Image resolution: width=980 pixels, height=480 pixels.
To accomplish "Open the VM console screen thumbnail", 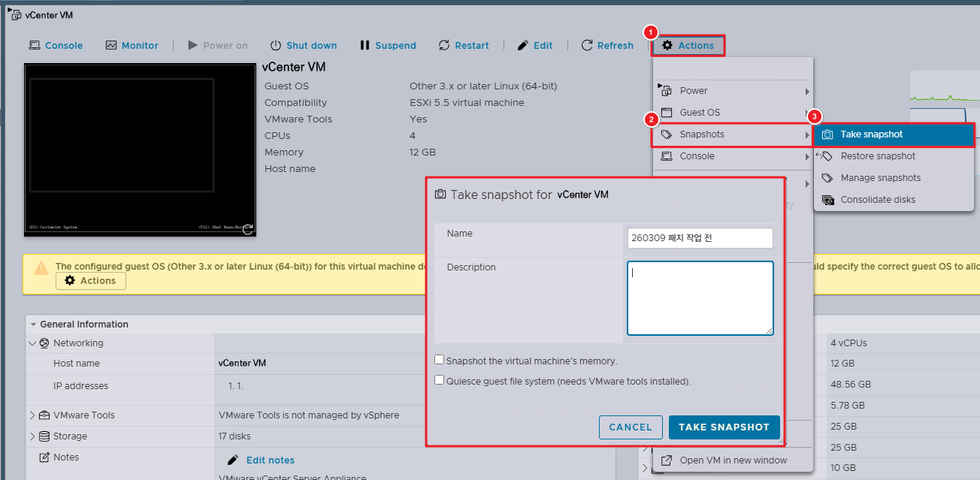I will [x=141, y=150].
